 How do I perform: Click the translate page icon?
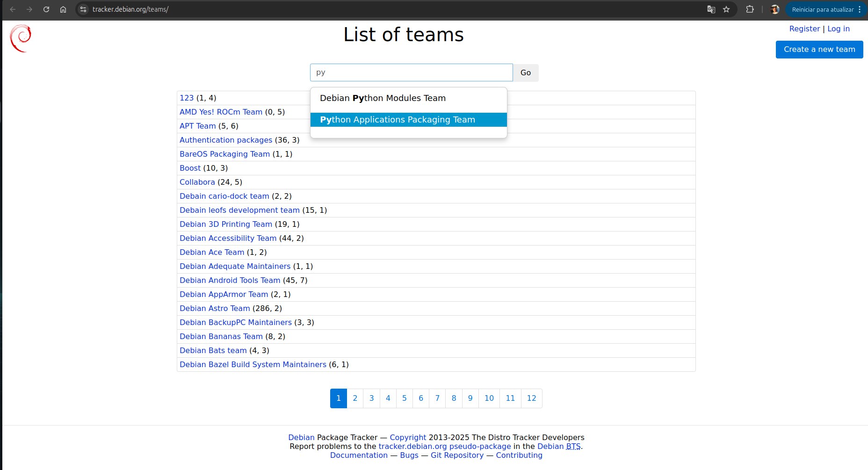coord(711,9)
